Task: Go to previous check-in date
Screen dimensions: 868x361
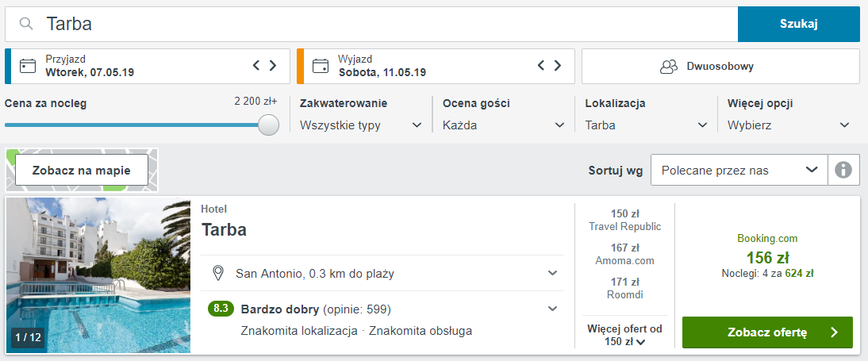Action: pyautogui.click(x=256, y=66)
